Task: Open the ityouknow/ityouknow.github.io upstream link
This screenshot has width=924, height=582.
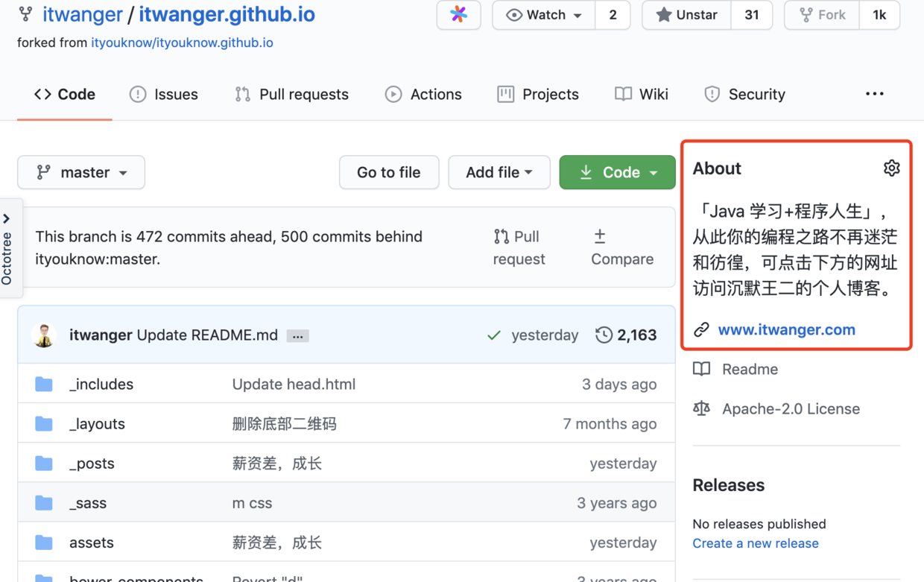Action: tap(182, 42)
